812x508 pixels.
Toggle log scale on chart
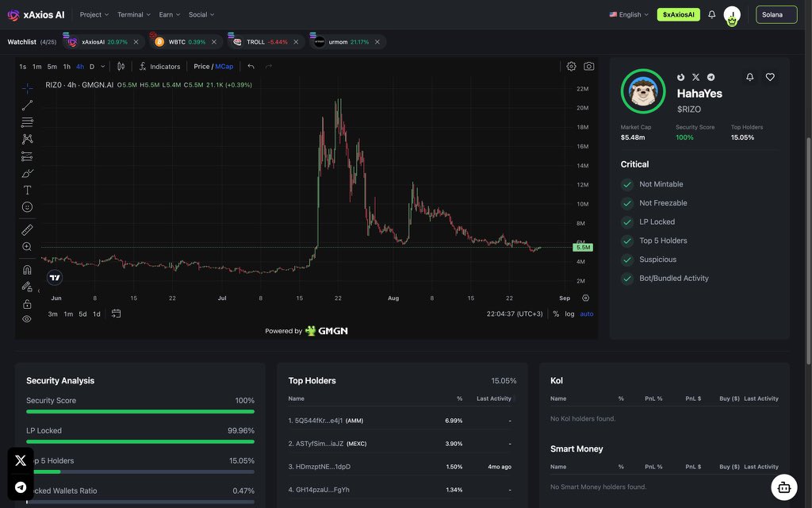569,314
